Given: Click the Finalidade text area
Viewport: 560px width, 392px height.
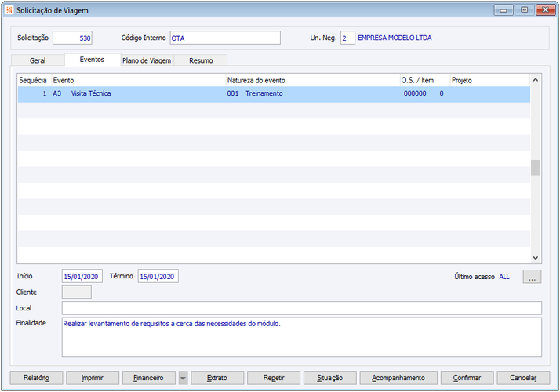Looking at the screenshot, I should [x=302, y=337].
